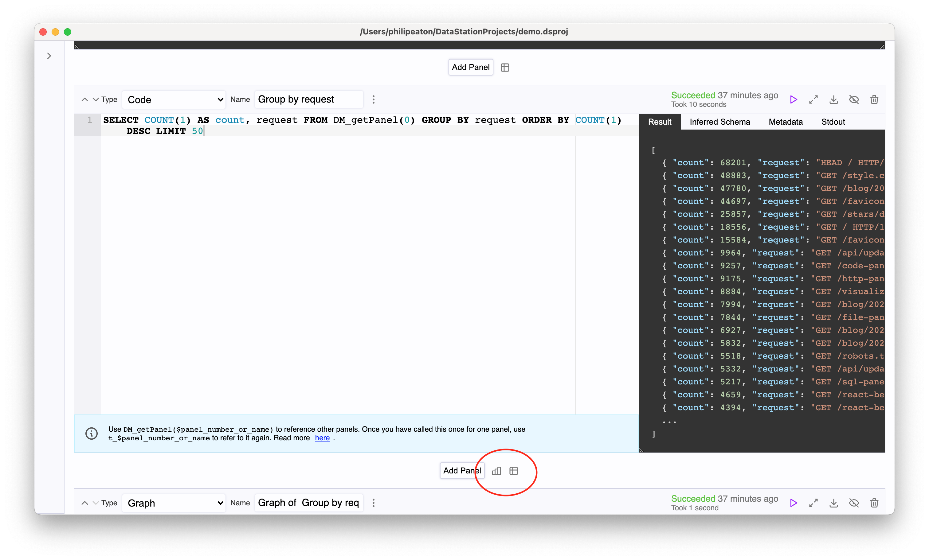Run the Graph panel
The image size is (929, 560).
(x=794, y=503)
